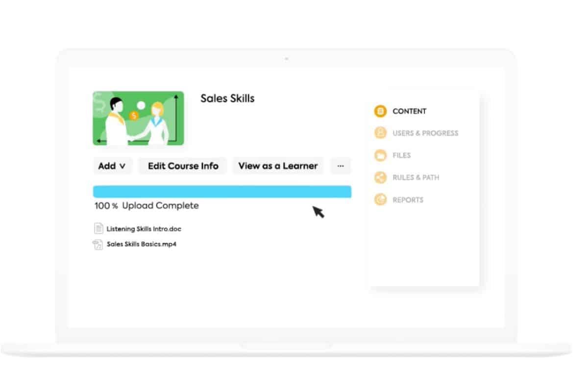Open the RULES & PATH section
This screenshot has height=392, width=588.
click(x=416, y=177)
